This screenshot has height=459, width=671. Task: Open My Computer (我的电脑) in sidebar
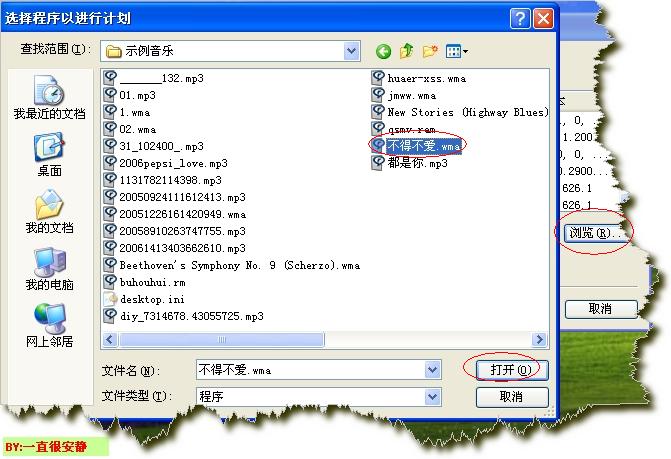pyautogui.click(x=49, y=268)
